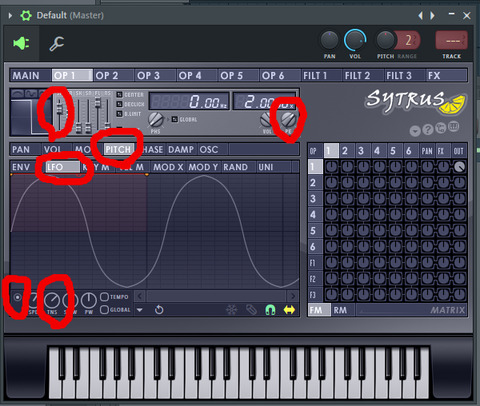Click the question mark help icon
Image resolution: width=480 pixels, height=406 pixels.
[428, 129]
